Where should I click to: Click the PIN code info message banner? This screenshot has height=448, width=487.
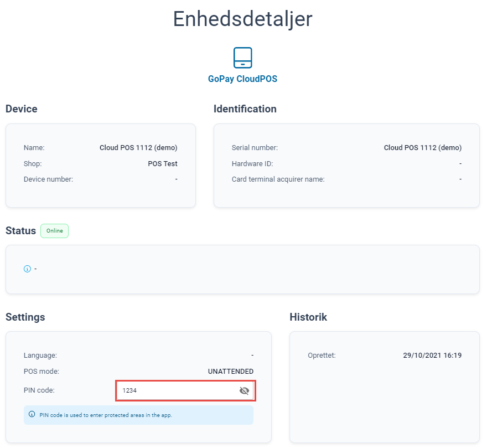[138, 415]
